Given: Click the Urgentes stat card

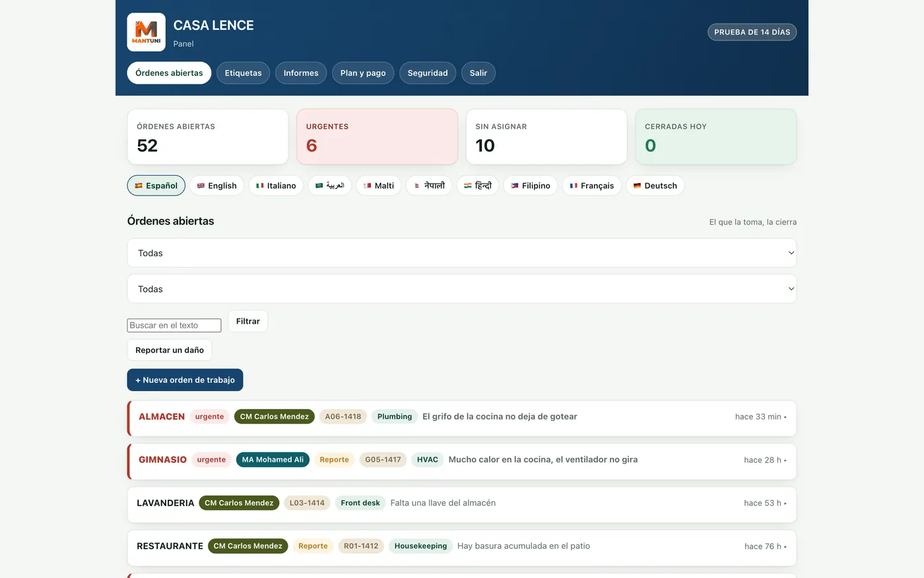Looking at the screenshot, I should click(x=378, y=137).
